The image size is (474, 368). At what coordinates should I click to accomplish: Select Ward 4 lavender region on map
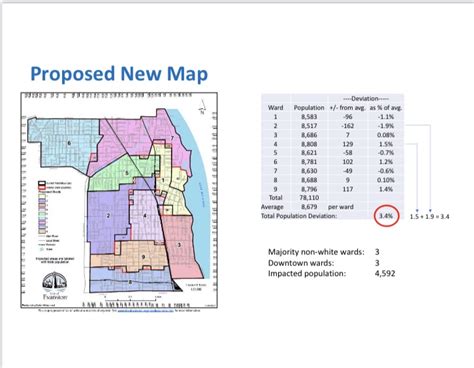(145, 215)
